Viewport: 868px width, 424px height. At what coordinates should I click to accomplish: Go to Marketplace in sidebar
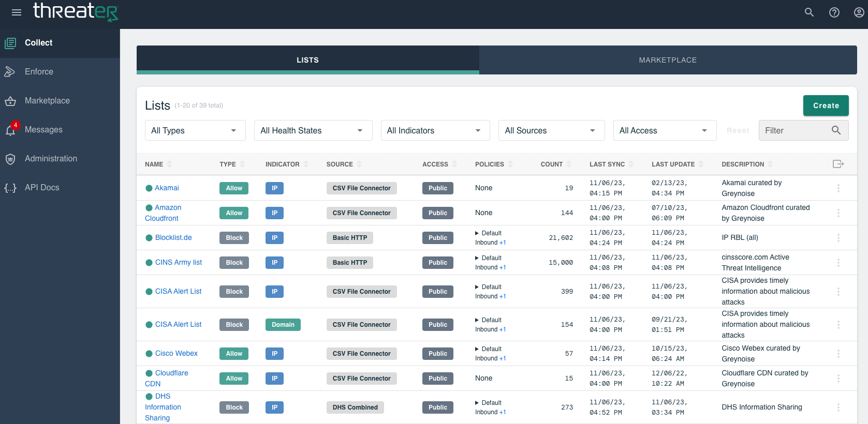coord(60,101)
